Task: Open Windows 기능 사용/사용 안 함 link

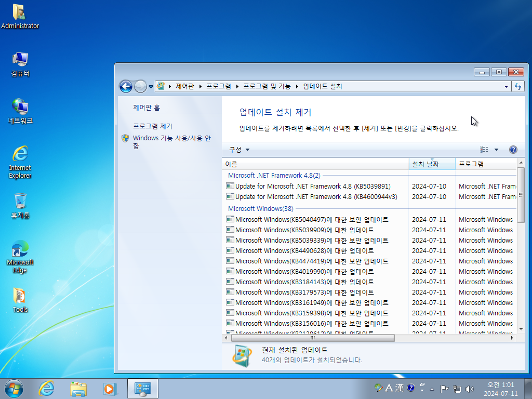Action: point(171,142)
